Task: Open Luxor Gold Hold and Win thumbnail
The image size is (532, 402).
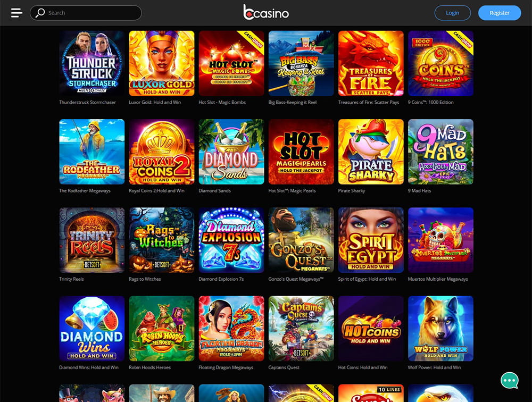Action: [162, 63]
